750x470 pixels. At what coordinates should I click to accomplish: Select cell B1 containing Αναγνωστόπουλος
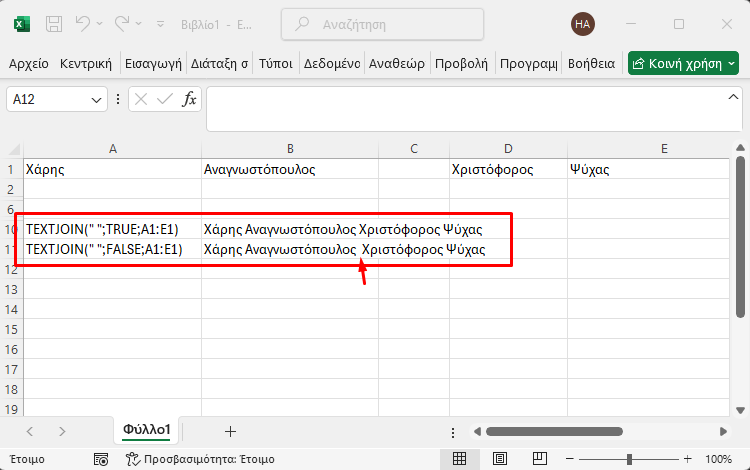(x=290, y=169)
